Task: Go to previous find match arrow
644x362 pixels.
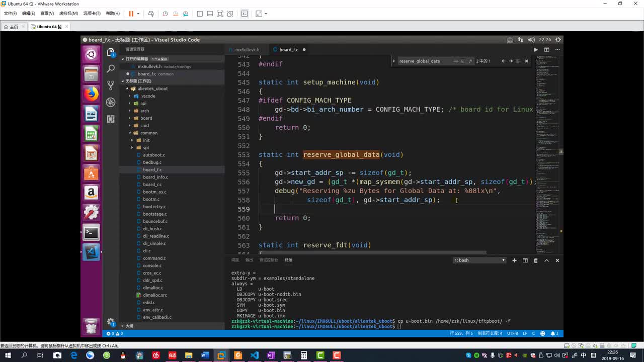Action: [503, 61]
